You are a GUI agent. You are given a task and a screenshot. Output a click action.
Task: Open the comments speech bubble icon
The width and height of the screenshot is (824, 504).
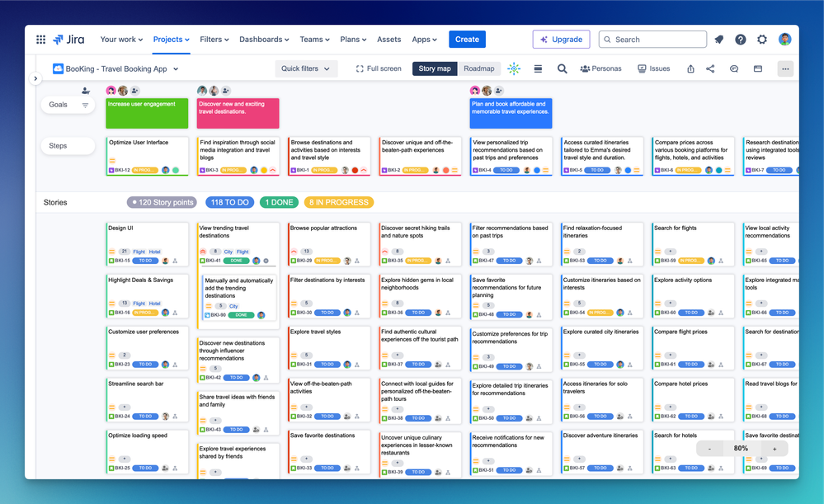click(734, 68)
